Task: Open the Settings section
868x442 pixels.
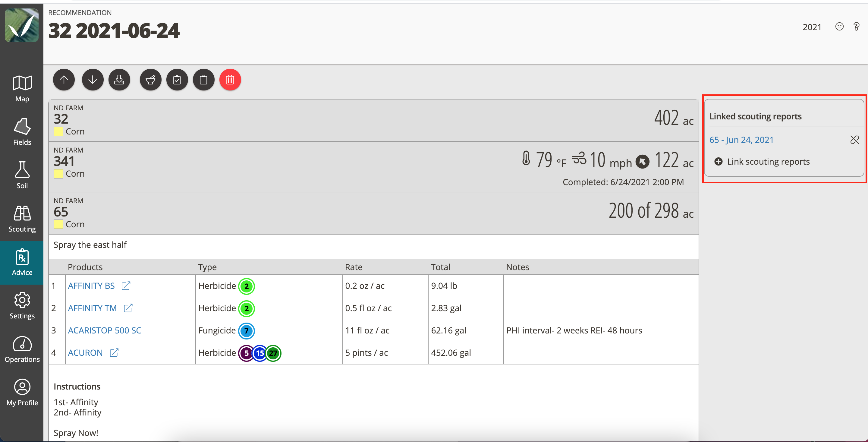Action: 22,306
